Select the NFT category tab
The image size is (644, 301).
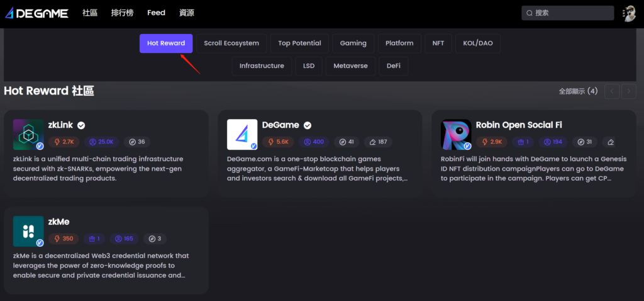coord(438,43)
